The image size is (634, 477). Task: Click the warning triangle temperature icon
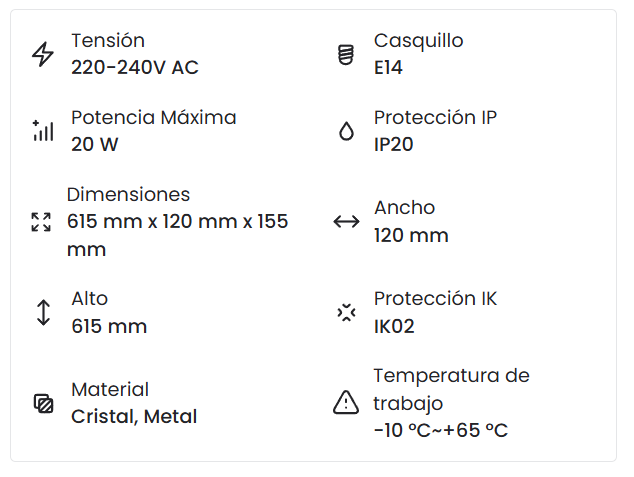345,403
